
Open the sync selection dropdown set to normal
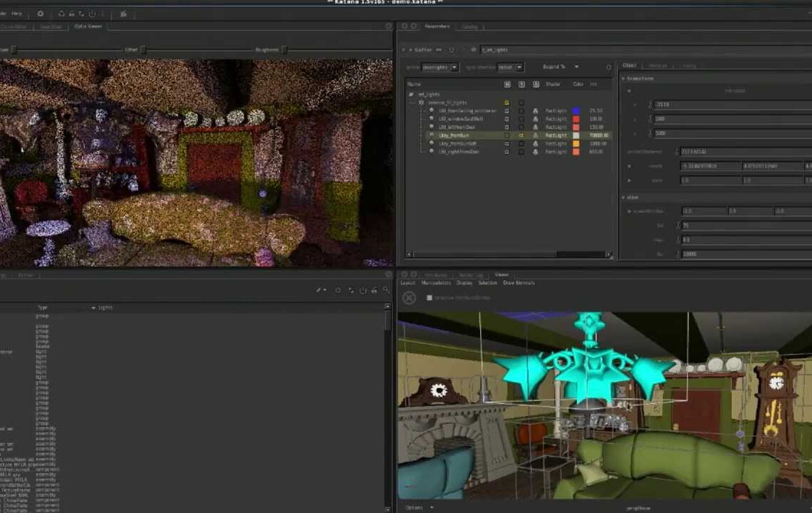[509, 67]
